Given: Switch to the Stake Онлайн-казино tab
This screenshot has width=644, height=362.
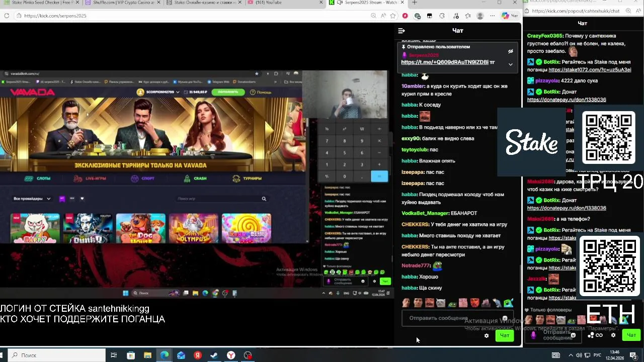Looking at the screenshot, I should pos(205,3).
